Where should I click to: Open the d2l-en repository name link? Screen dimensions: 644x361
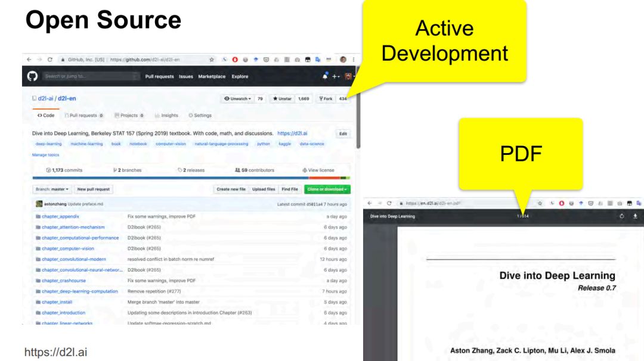tap(67, 98)
